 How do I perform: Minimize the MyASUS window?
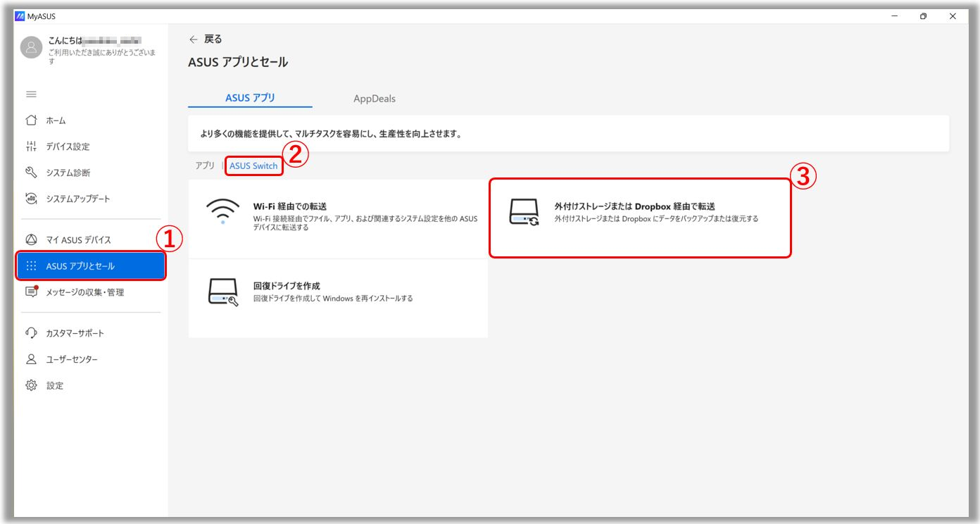pos(894,16)
